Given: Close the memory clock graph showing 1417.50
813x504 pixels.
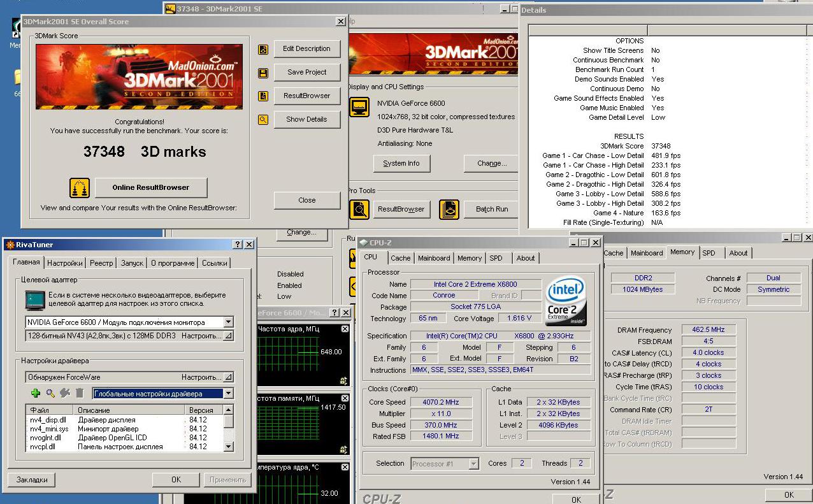Looking at the screenshot, I should coord(345,398).
